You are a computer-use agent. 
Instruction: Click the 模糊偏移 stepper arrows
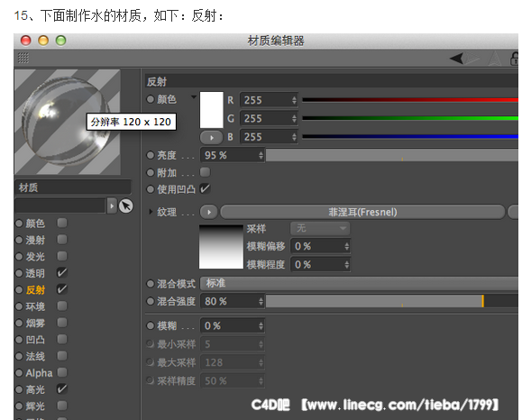(x=346, y=246)
